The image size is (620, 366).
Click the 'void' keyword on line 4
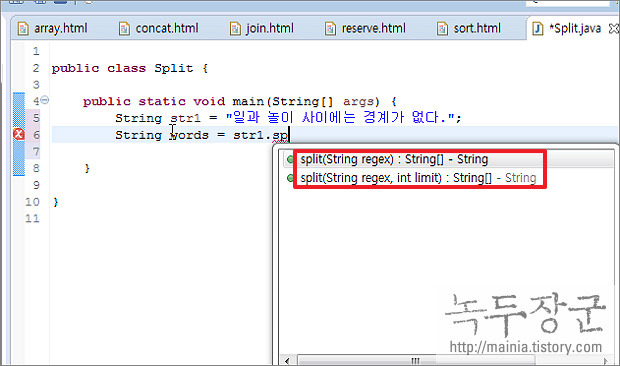click(209, 101)
